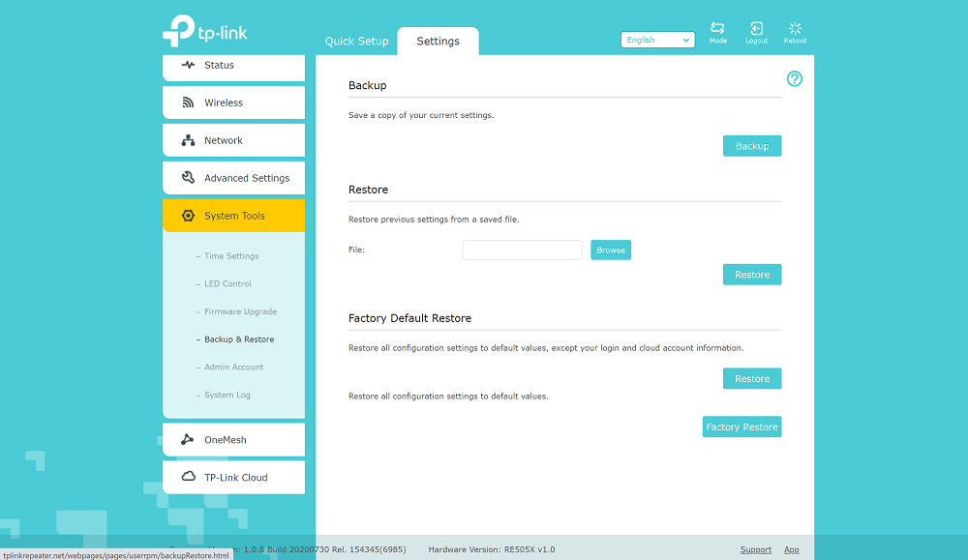Click the Network topology icon
968x560 pixels.
click(x=189, y=140)
